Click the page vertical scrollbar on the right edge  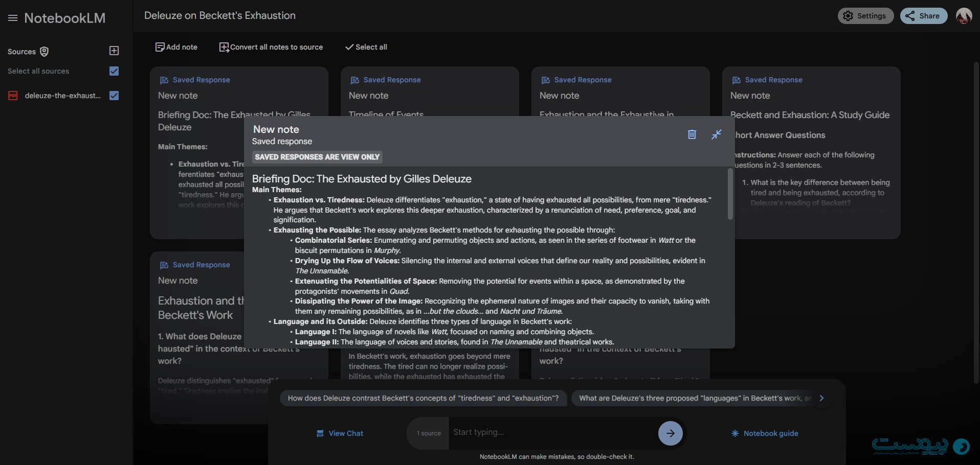click(x=976, y=222)
